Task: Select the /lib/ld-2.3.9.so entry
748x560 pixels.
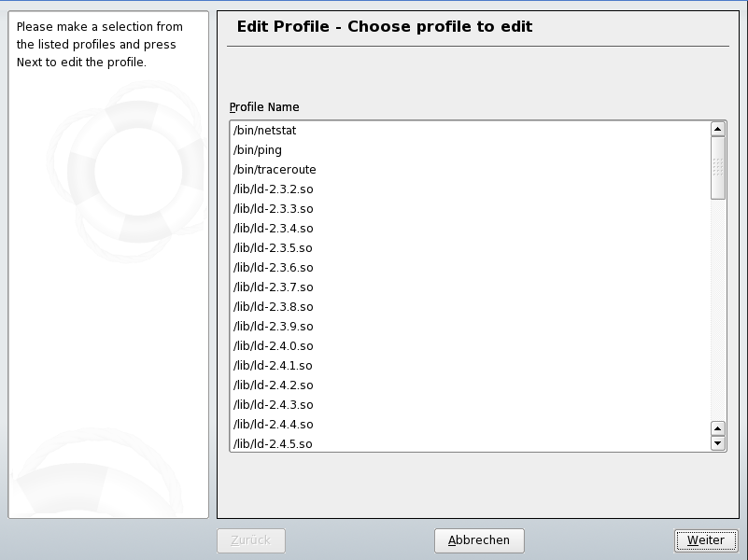Action: click(x=274, y=326)
